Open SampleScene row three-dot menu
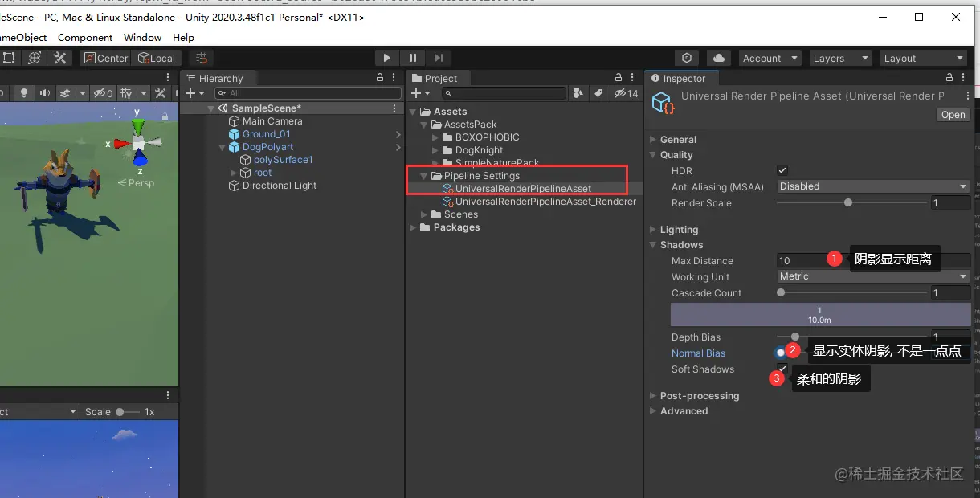The height and width of the screenshot is (498, 980). tap(394, 108)
